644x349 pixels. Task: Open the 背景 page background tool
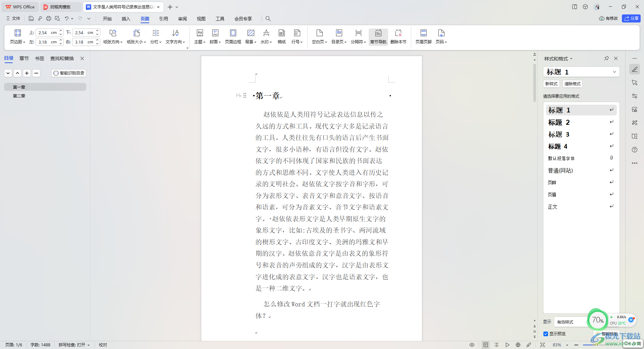coord(251,37)
